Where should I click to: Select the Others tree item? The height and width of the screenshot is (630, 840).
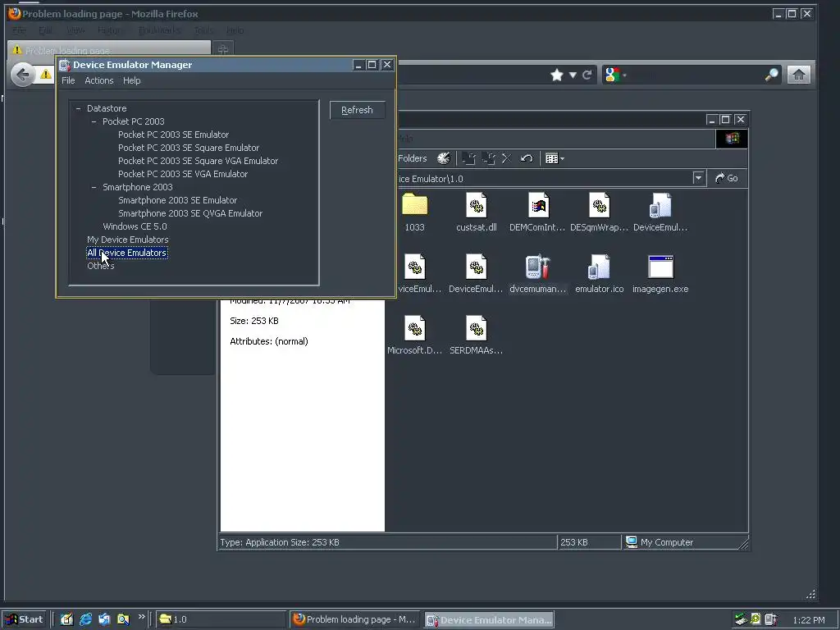(x=101, y=266)
